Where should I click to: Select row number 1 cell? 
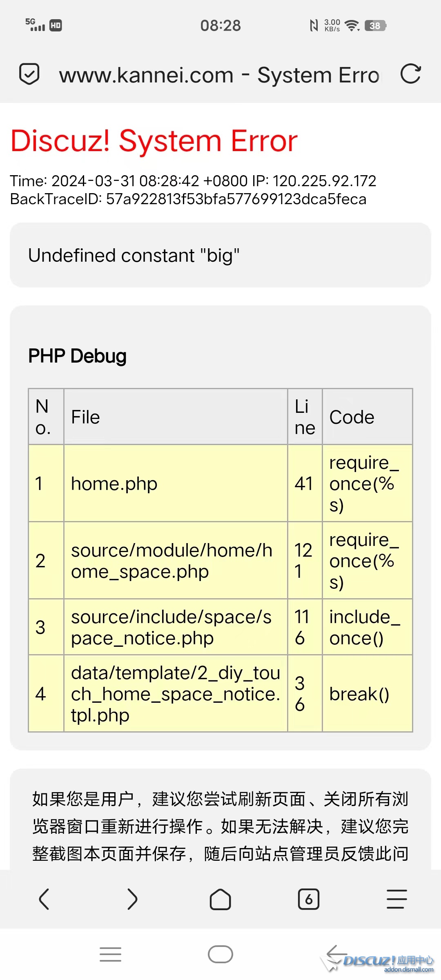pyautogui.click(x=46, y=483)
